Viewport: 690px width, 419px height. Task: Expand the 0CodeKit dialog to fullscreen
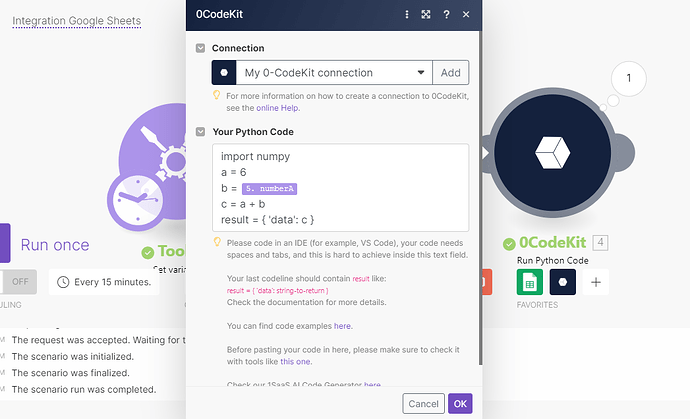(426, 14)
